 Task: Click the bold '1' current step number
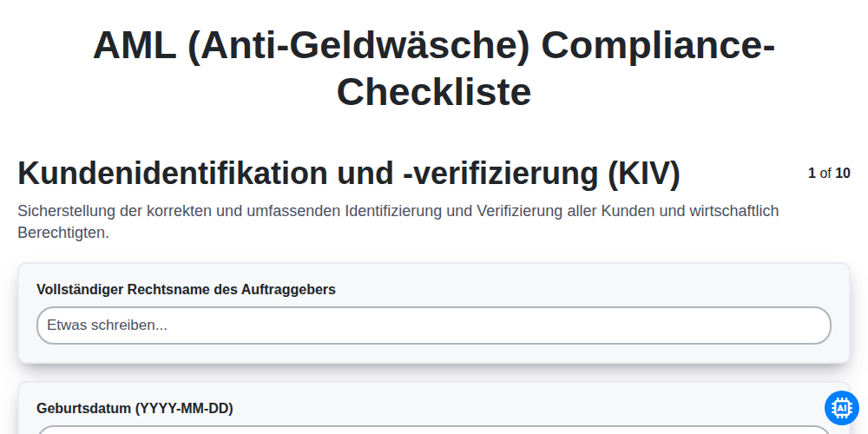click(812, 174)
